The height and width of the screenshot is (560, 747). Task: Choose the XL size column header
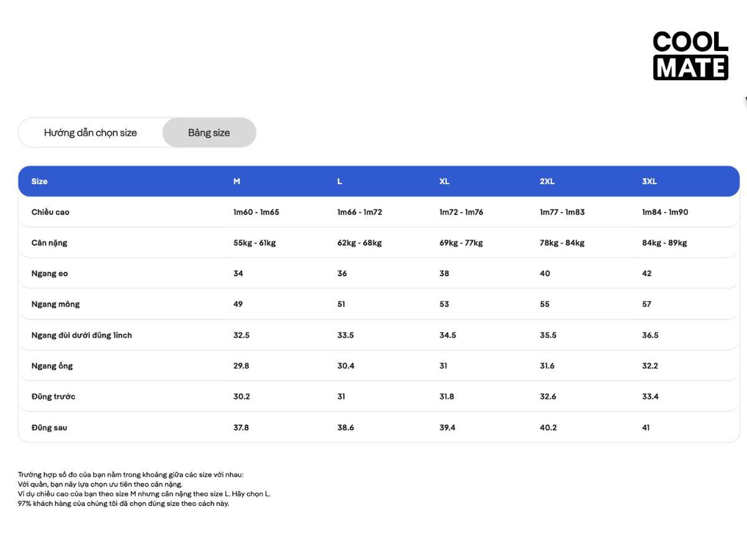[x=444, y=181]
